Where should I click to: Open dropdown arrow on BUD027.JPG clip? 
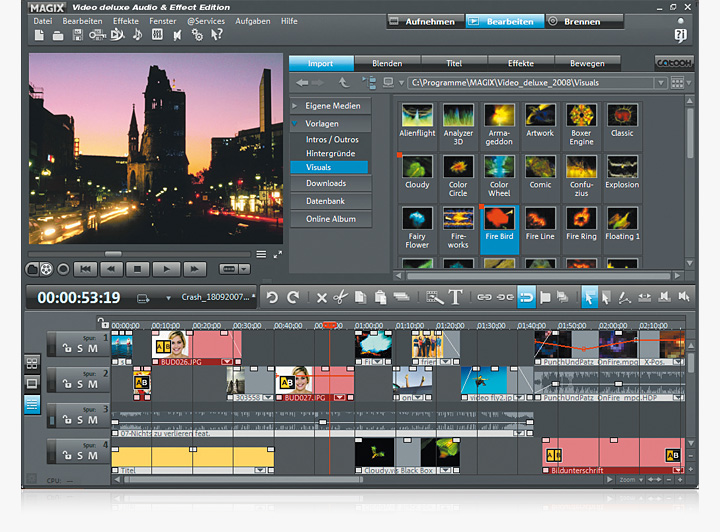(x=339, y=398)
